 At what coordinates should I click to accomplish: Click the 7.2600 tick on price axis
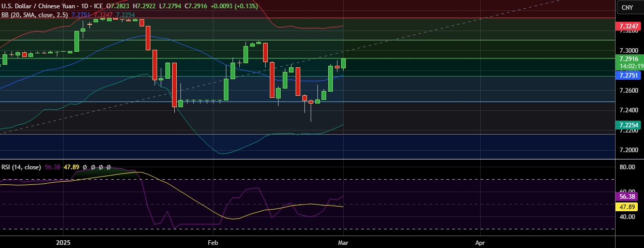coord(630,91)
